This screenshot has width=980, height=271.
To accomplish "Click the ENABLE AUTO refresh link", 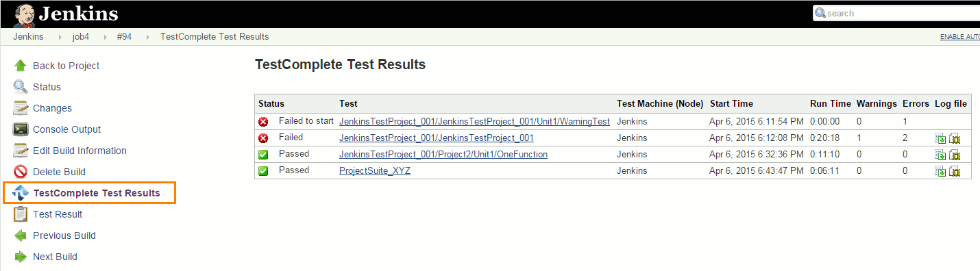I will [959, 37].
